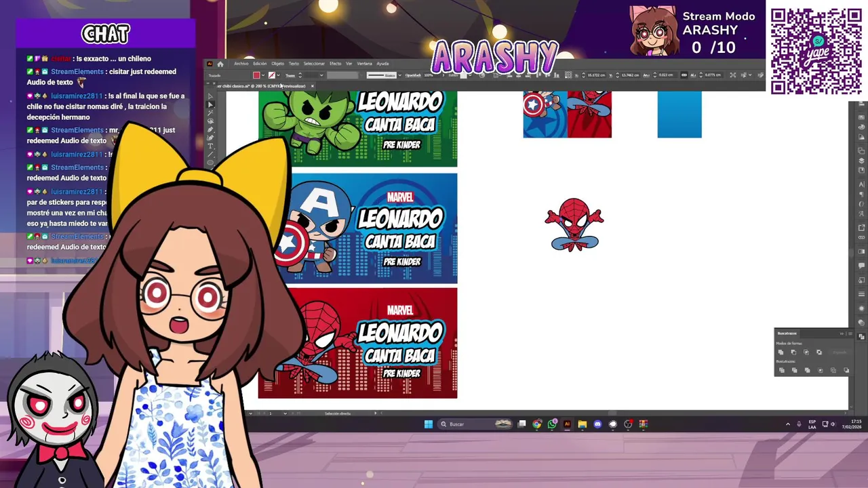
Task: Open the Objeto menu
Action: pos(278,64)
